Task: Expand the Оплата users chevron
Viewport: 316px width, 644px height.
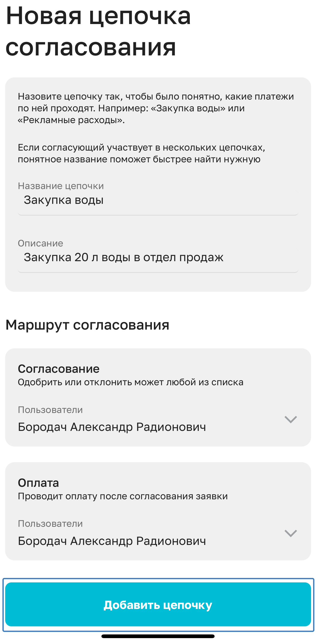Action: coord(290,533)
